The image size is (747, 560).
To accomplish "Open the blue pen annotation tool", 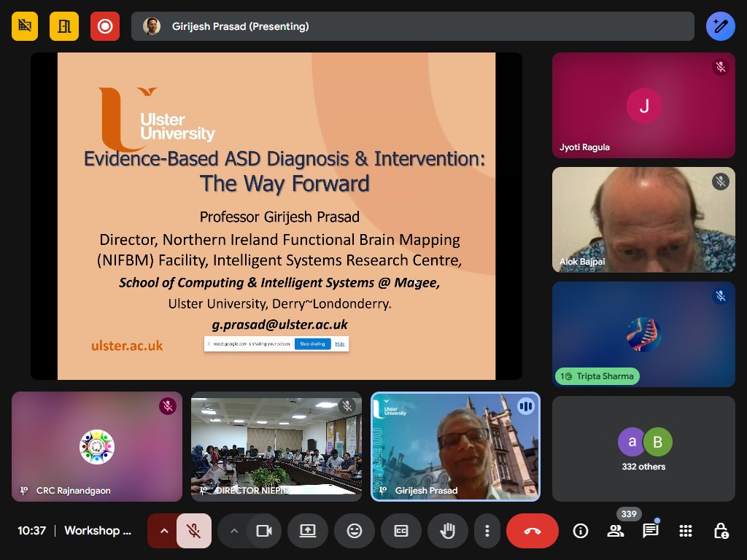I will (720, 26).
